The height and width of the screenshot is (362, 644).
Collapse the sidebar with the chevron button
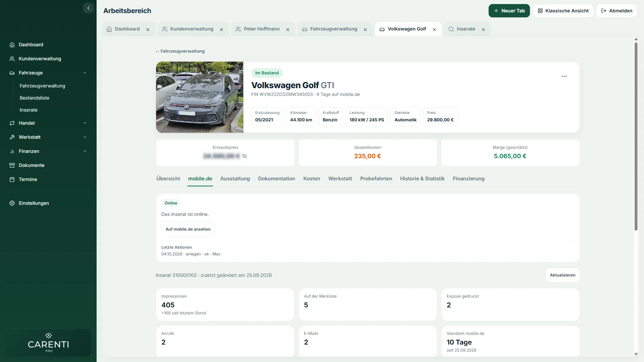tap(88, 8)
